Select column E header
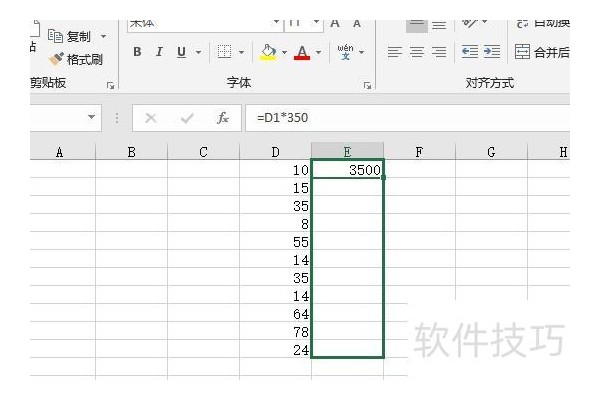Image resolution: width=600 pixels, height=400 pixels. tap(347, 152)
